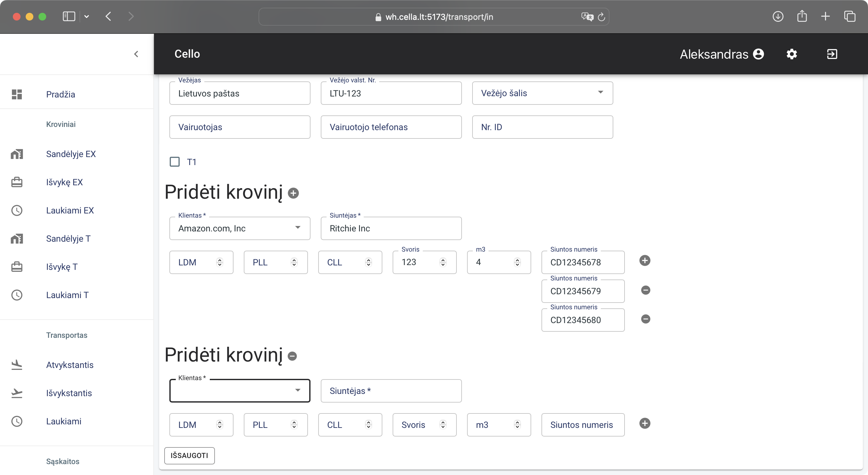868x475 pixels.
Task: Collapse the sidebar with chevron arrow
Action: (136, 54)
